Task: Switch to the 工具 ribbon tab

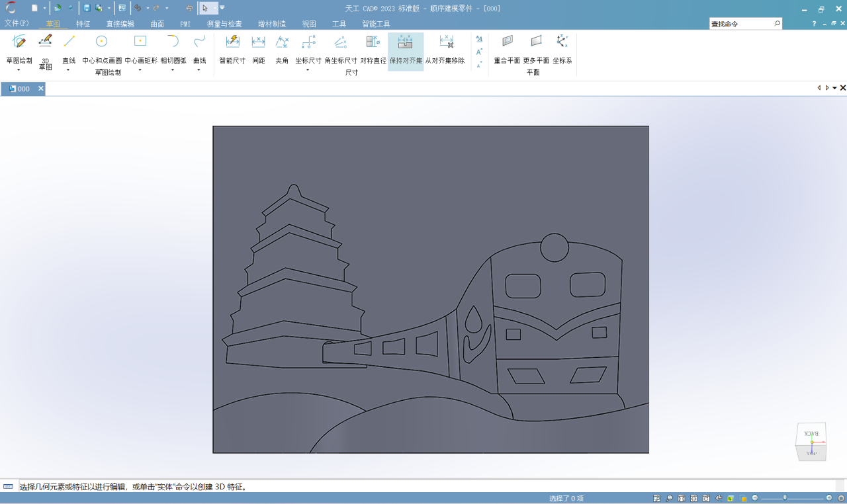Action: pyautogui.click(x=339, y=24)
